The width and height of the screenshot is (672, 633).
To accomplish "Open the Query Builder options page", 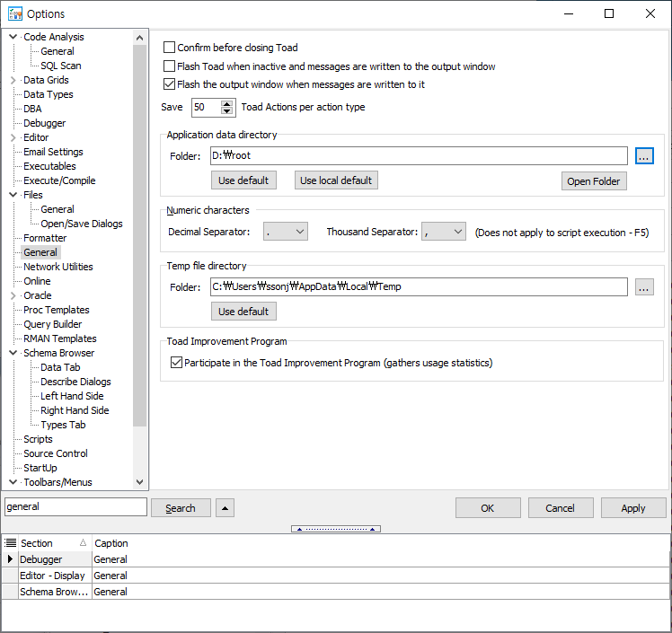I will [53, 324].
